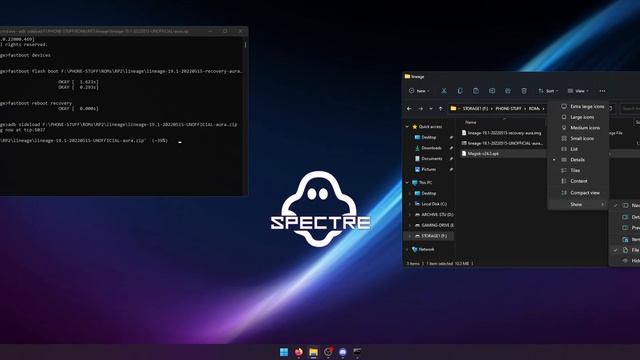Switch to Content view

(578, 181)
